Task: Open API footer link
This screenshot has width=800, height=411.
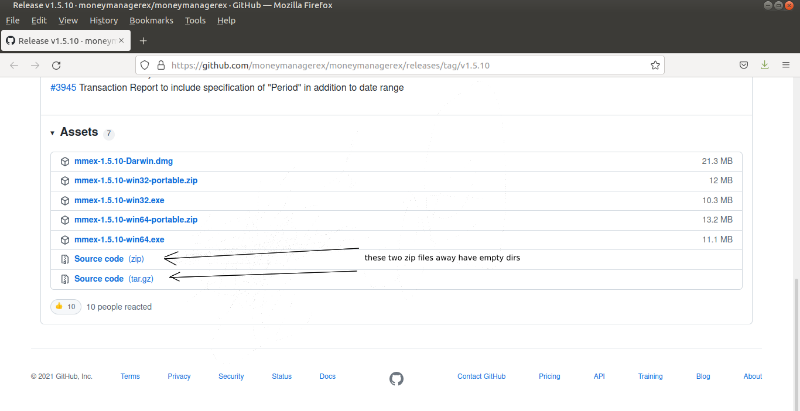Action: click(x=599, y=376)
